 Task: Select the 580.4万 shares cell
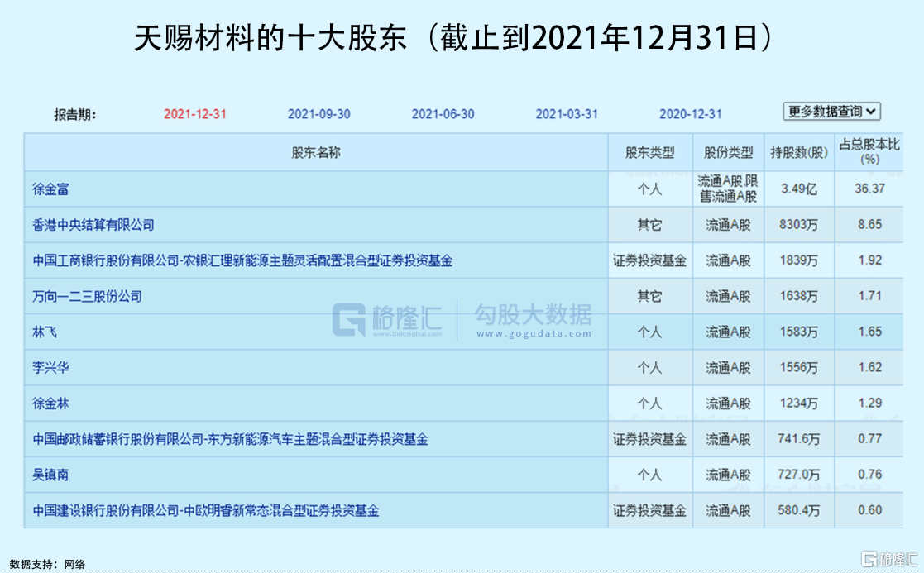(799, 511)
